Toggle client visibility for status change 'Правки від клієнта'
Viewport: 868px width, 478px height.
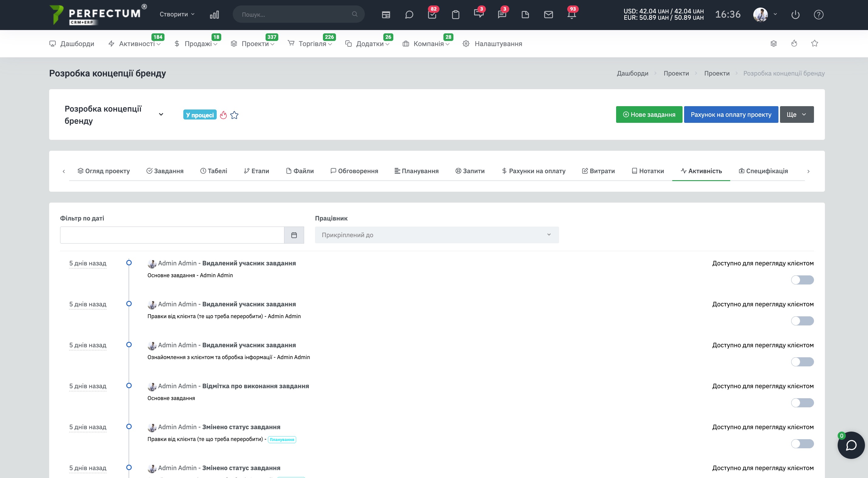tap(802, 444)
